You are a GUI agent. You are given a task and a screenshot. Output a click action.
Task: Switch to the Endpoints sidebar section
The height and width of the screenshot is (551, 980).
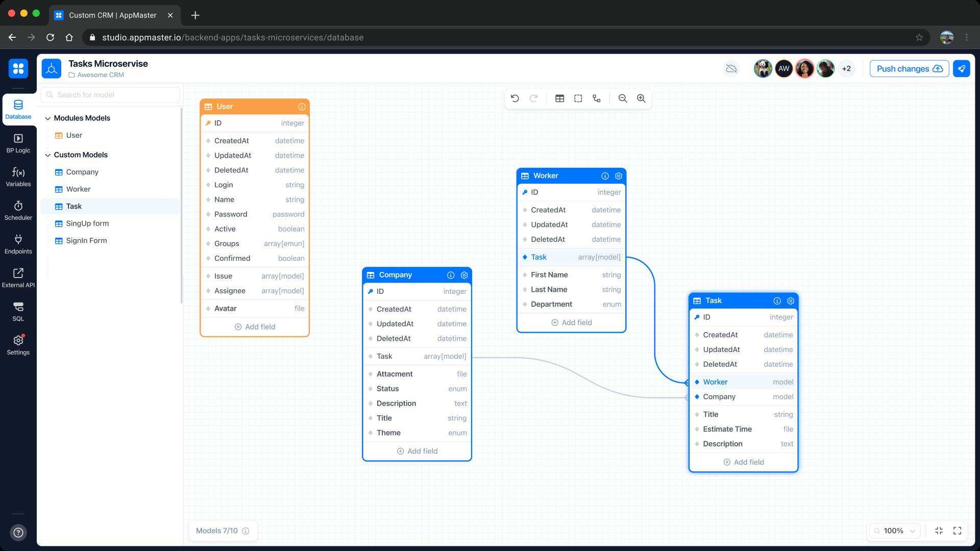(x=18, y=244)
